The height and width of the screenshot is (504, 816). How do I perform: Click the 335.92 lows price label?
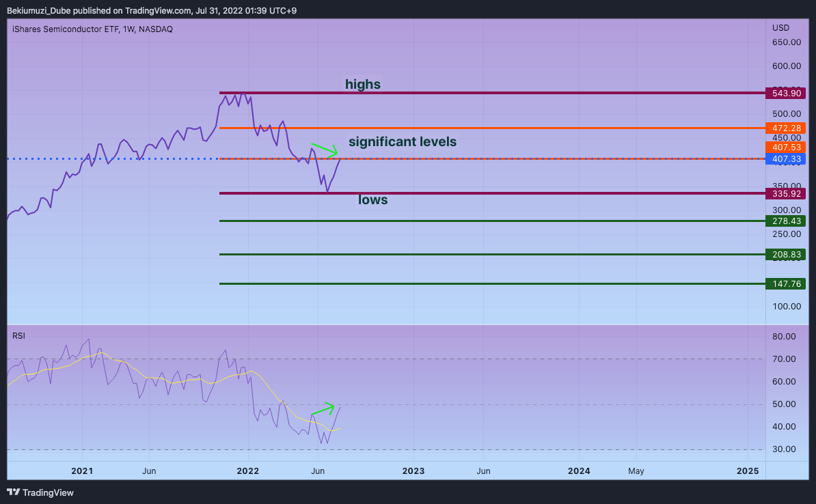click(786, 193)
